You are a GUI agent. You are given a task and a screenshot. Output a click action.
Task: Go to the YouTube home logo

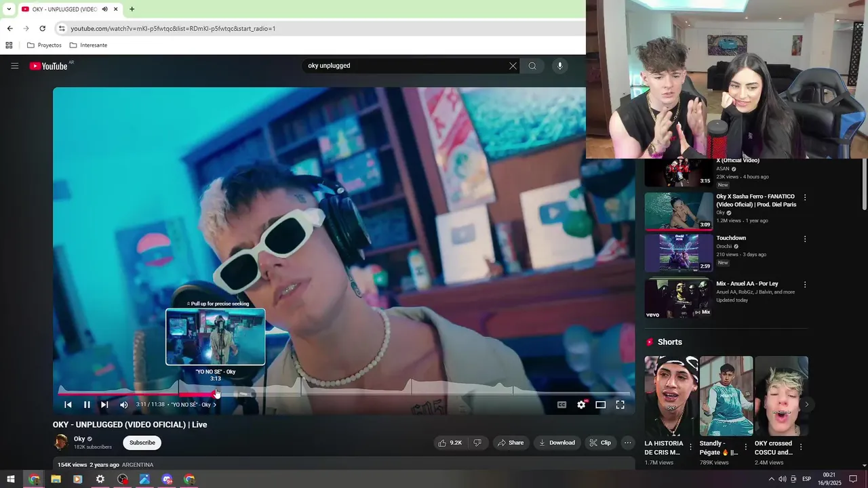coord(48,66)
